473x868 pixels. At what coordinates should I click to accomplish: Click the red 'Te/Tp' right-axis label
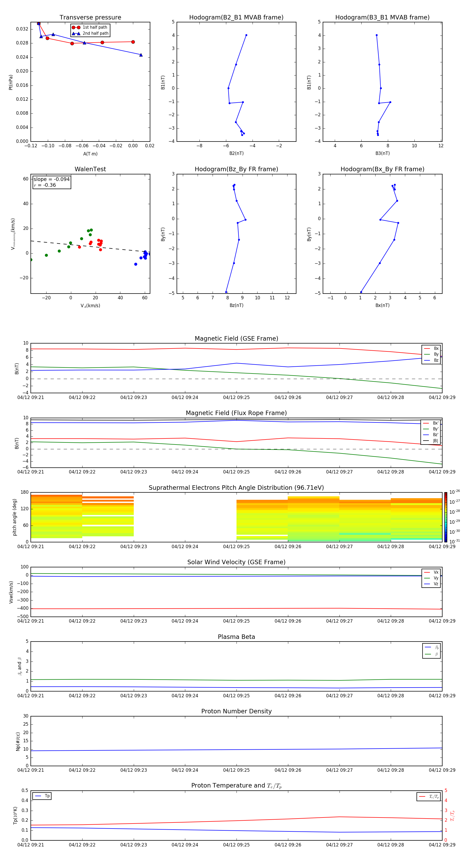coord(453,815)
